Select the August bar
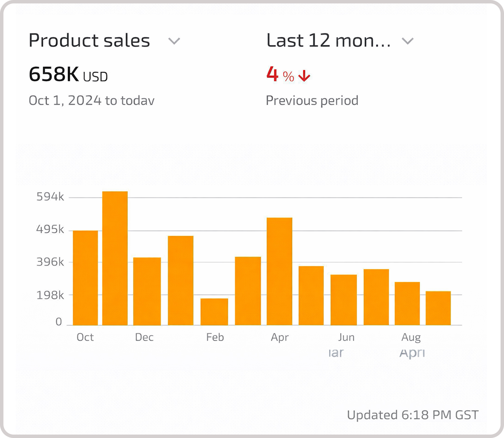Image resolution: width=504 pixels, height=438 pixels. pyautogui.click(x=407, y=303)
